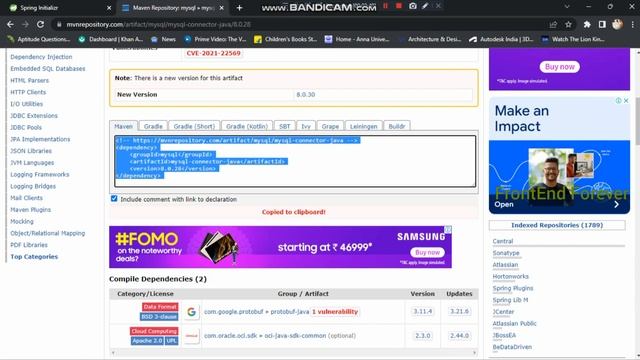Click the Data Format category tag
640x360 pixels.
point(160,307)
